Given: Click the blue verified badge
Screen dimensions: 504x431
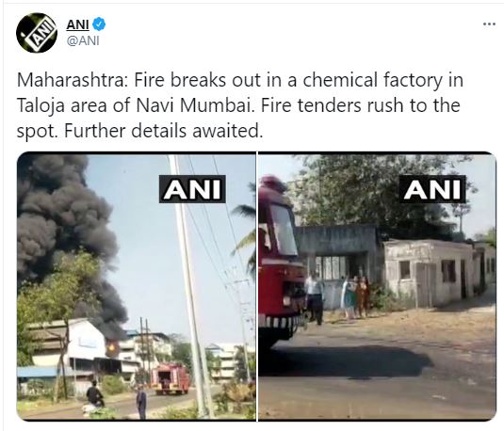Looking at the screenshot, I should pos(99,24).
